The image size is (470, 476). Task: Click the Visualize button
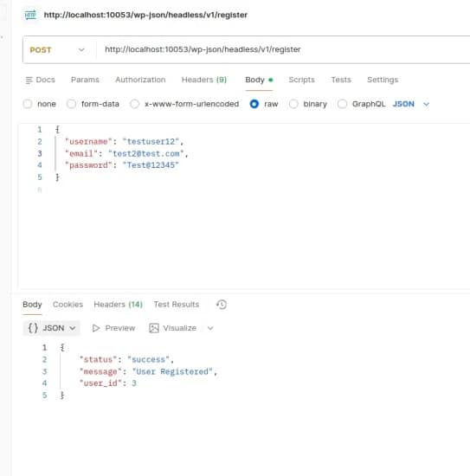pyautogui.click(x=173, y=328)
